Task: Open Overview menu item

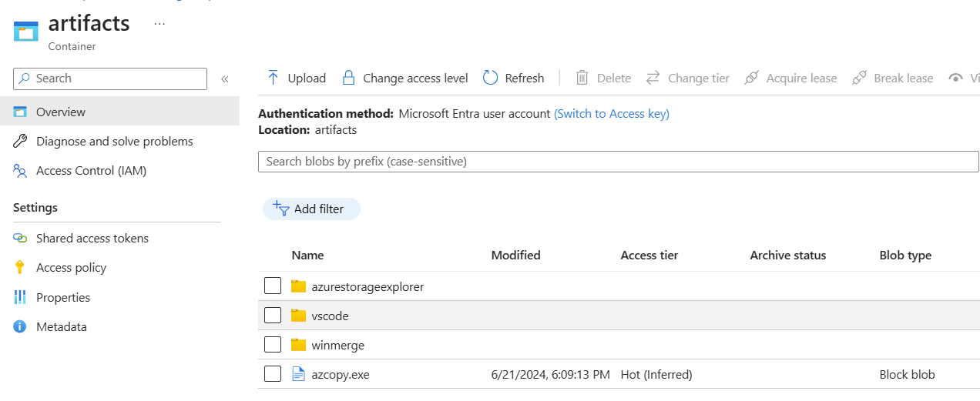Action: pos(119,112)
